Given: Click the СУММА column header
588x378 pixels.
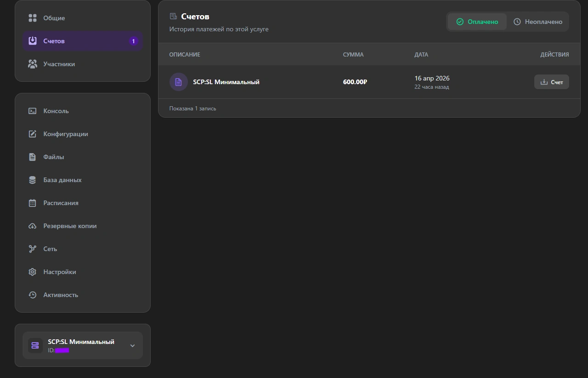Looking at the screenshot, I should [353, 54].
